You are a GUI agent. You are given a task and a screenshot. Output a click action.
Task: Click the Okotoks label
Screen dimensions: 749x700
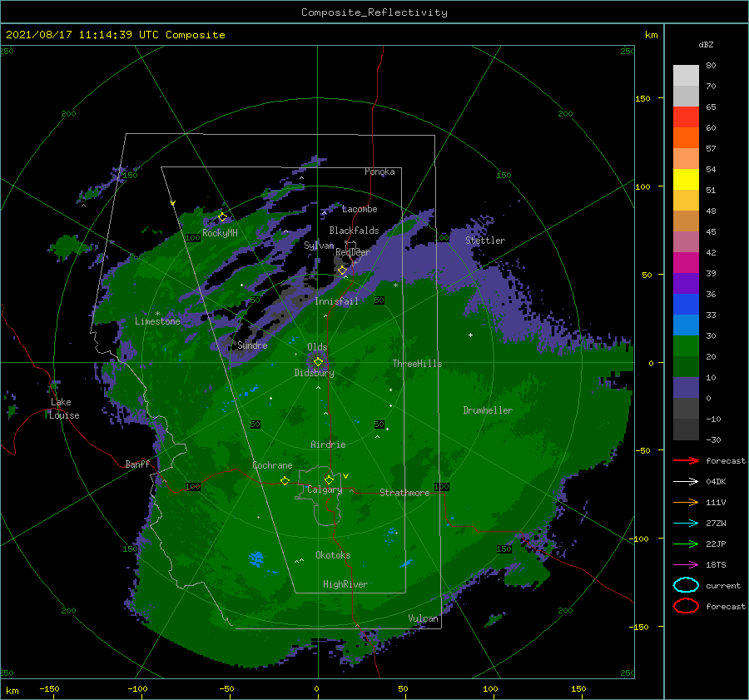(x=333, y=554)
